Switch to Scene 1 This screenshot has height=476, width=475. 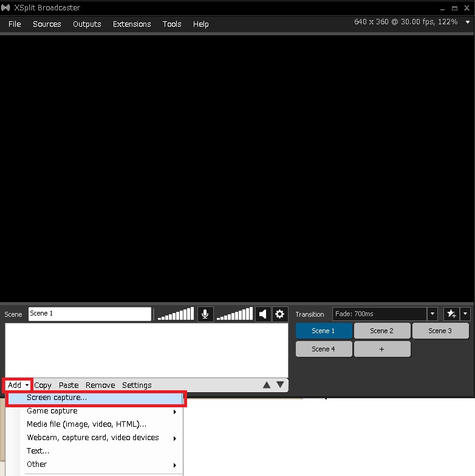coord(323,331)
